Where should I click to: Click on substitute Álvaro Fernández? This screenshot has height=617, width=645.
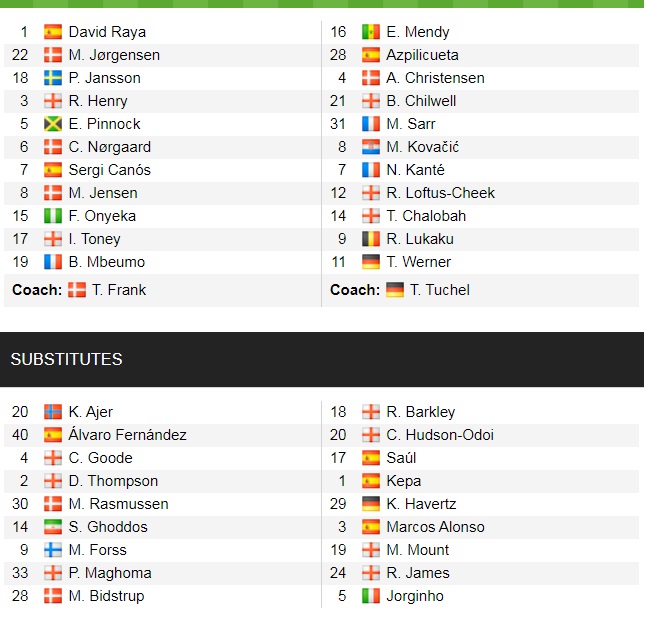(x=127, y=435)
